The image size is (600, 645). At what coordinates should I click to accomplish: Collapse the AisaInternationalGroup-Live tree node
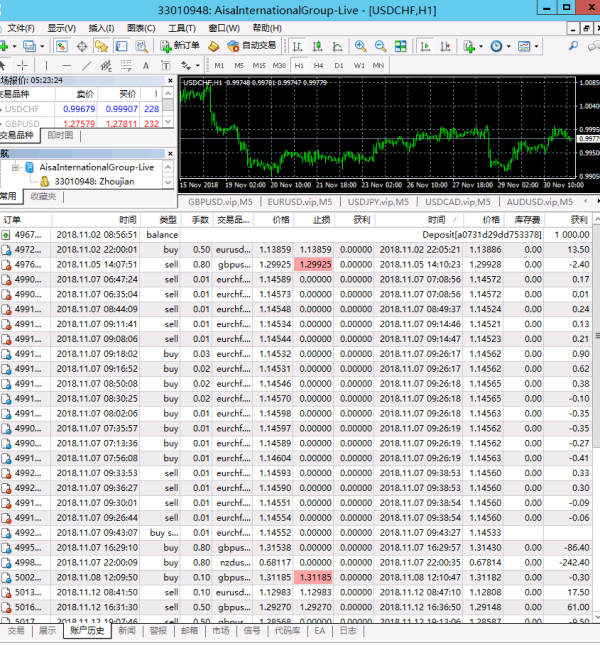click(x=13, y=167)
